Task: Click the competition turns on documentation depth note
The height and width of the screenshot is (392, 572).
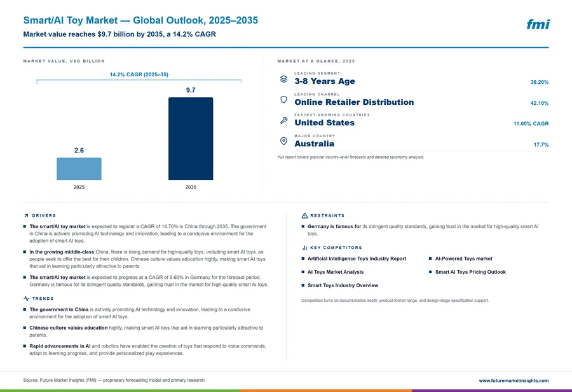Action: click(x=395, y=301)
